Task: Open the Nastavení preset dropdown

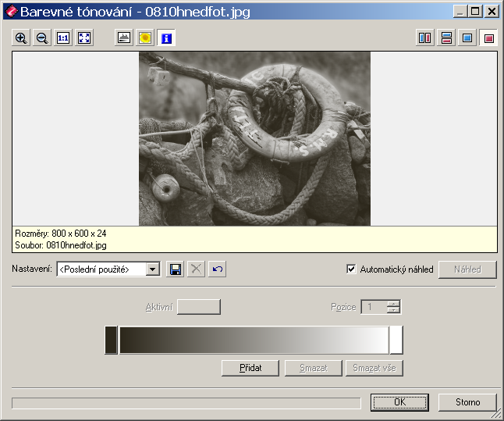Action: click(x=153, y=269)
